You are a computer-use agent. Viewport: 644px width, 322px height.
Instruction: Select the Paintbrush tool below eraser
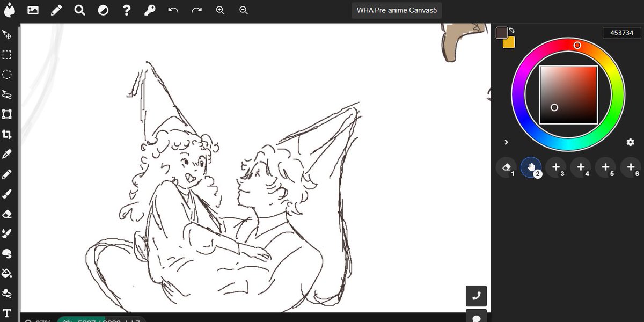[x=7, y=233]
